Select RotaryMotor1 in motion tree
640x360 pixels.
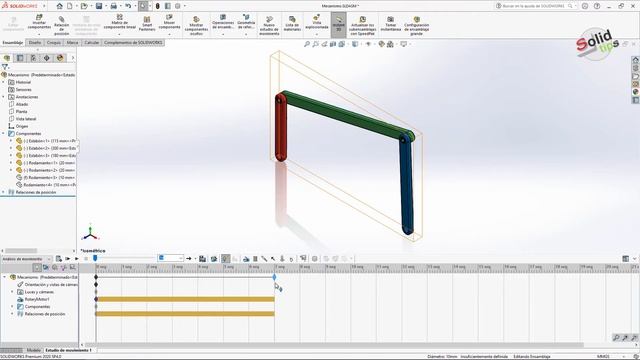[37, 299]
